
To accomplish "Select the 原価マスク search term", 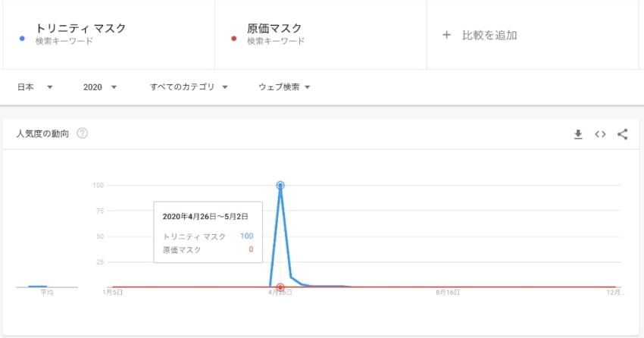I will pos(275,29).
